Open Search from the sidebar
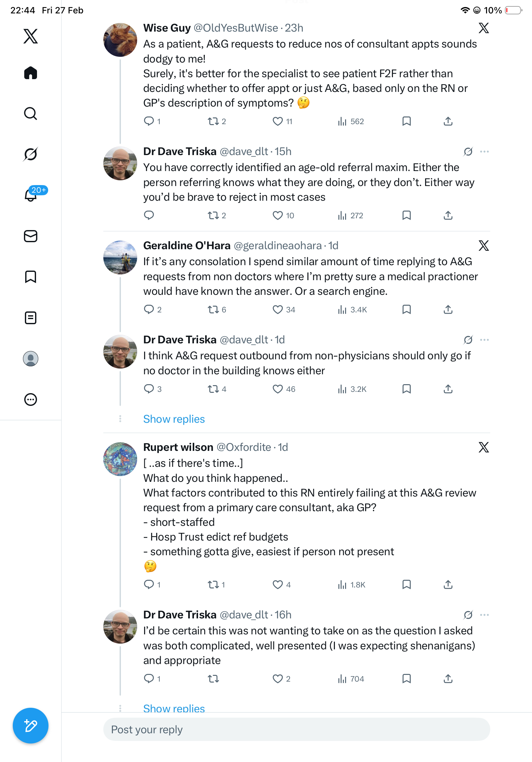 tap(31, 114)
